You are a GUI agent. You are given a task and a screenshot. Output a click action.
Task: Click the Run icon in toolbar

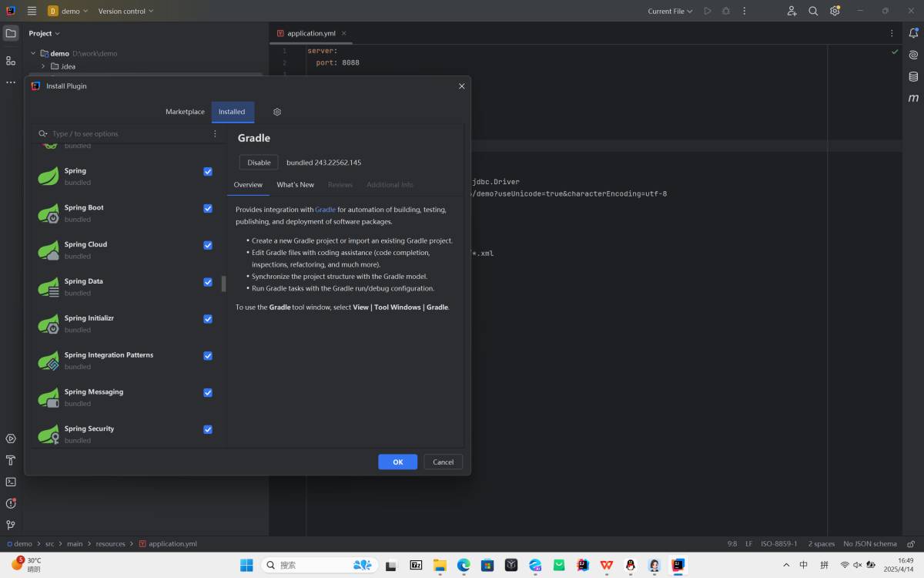[708, 11]
